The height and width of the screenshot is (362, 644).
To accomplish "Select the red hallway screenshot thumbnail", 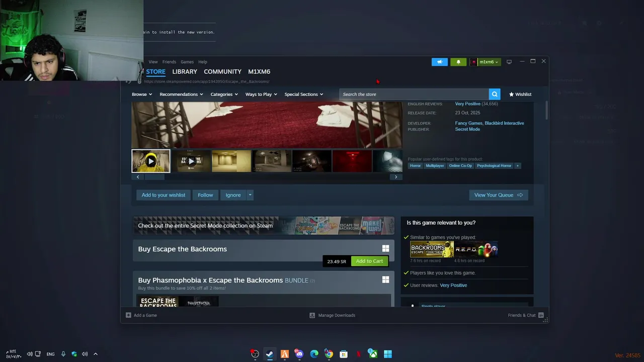I will coord(352,161).
